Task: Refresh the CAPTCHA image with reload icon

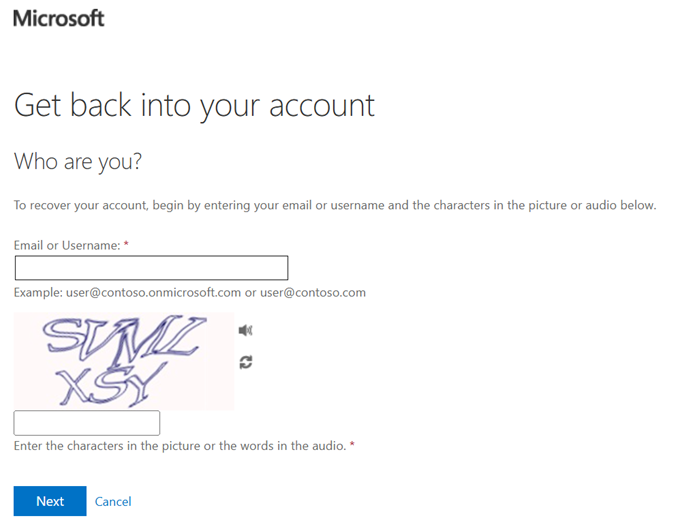Action: click(x=246, y=362)
